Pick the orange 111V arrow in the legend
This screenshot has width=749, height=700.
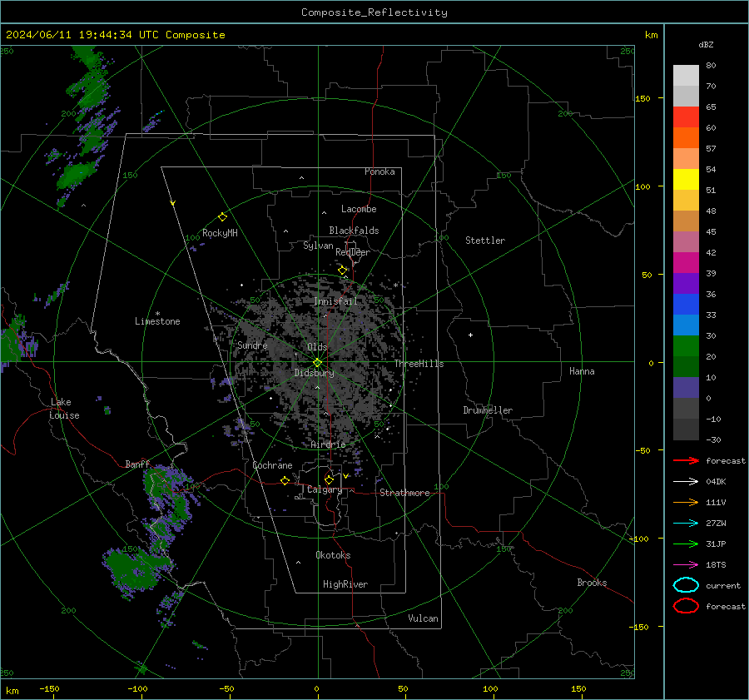click(x=686, y=502)
